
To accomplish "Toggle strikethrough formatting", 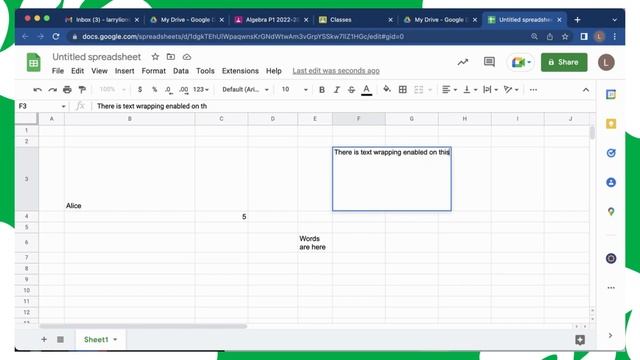I will (x=351, y=89).
